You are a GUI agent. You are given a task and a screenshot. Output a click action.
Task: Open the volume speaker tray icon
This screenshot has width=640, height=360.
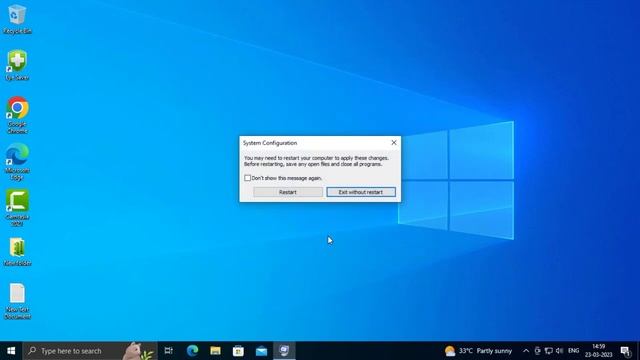(560, 351)
